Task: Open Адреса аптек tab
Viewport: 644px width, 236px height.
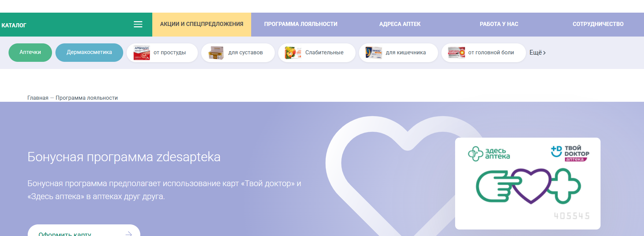Action: [400, 25]
